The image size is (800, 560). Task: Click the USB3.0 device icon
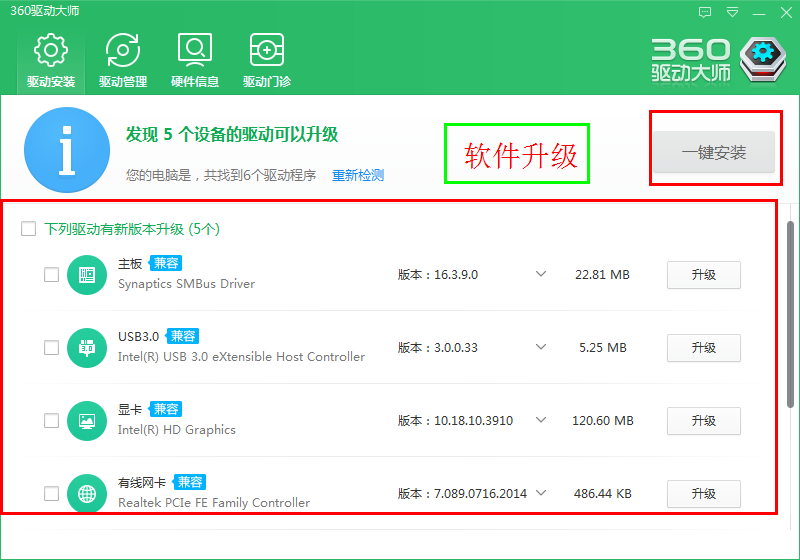87,348
